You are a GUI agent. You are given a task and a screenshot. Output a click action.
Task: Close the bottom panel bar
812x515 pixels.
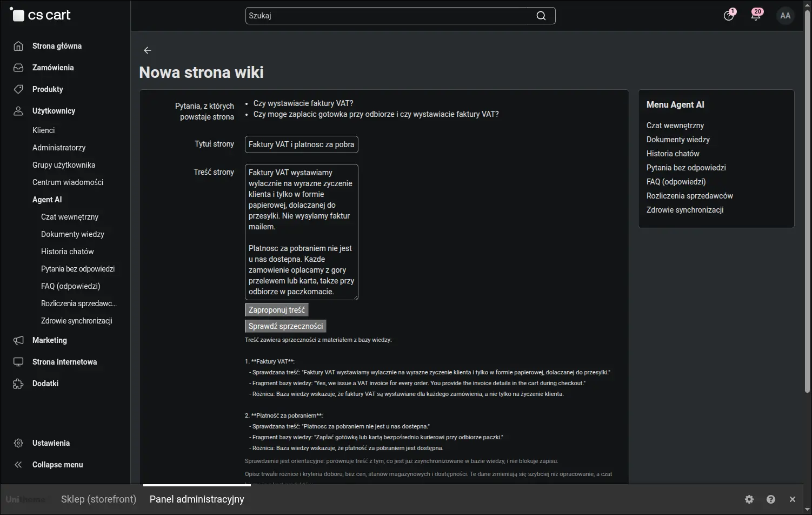[793, 499]
